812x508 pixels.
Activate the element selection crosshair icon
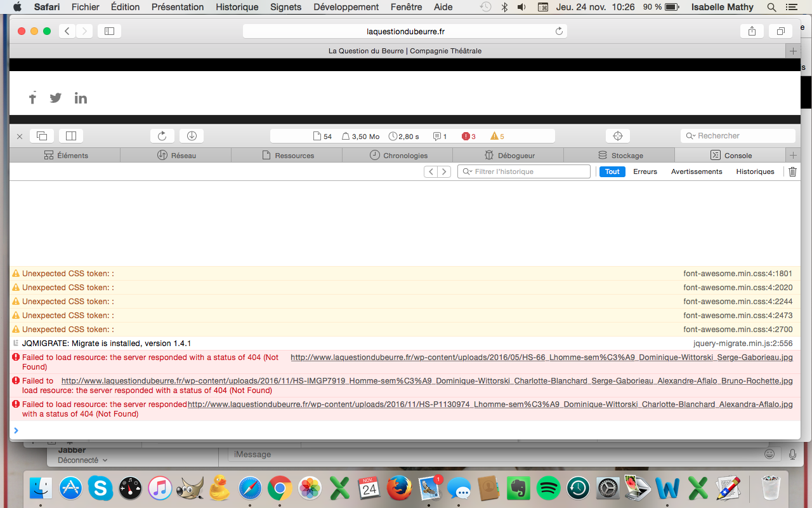point(618,136)
